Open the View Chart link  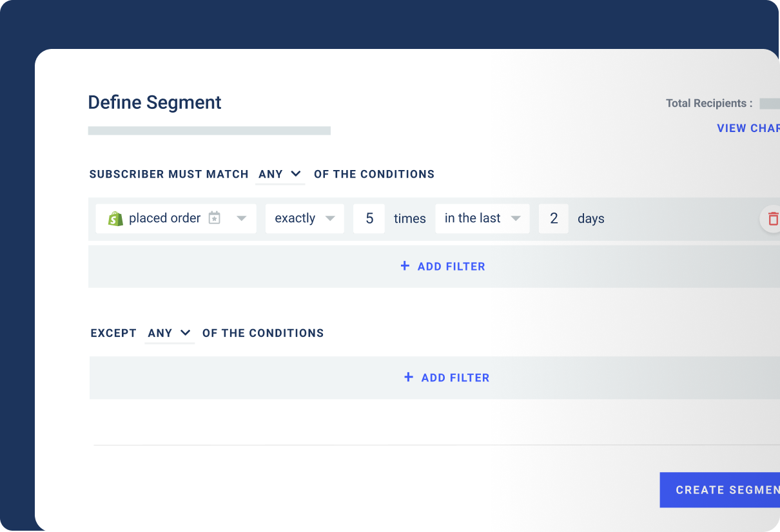[x=748, y=128]
